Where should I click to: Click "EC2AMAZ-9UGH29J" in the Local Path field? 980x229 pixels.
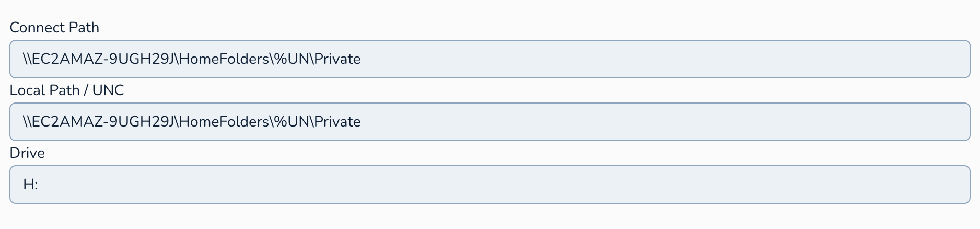pyautogui.click(x=102, y=122)
